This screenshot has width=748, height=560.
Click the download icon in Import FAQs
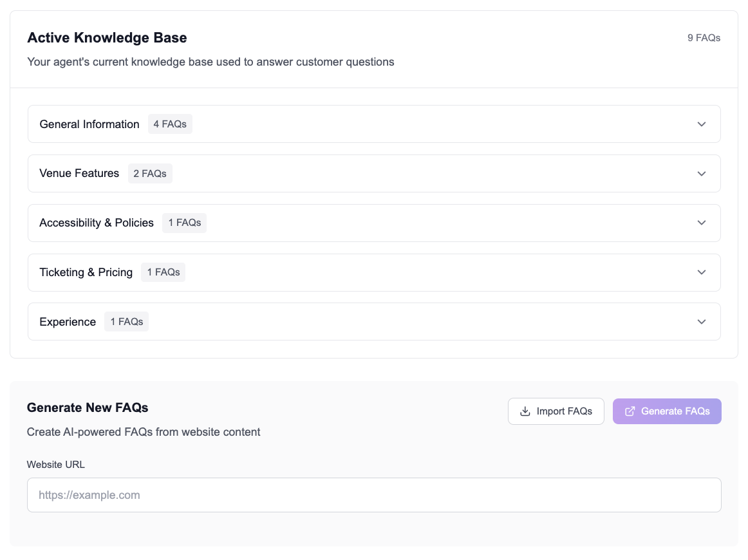[x=525, y=411]
